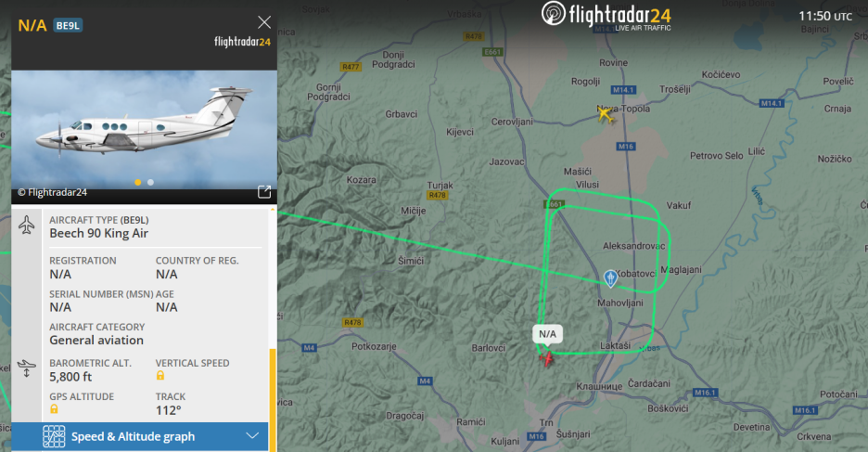
Task: Click the BE9L type badge in header
Action: (68, 25)
